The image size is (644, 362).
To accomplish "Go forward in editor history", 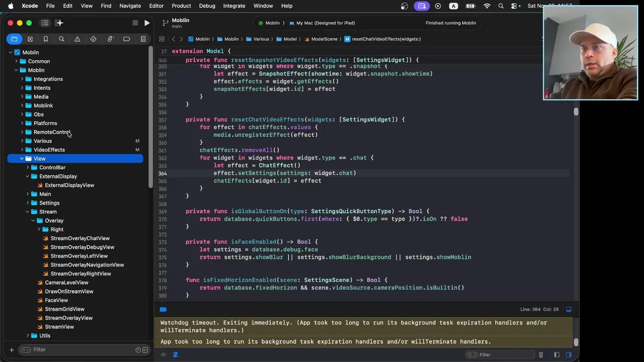I will point(181,39).
